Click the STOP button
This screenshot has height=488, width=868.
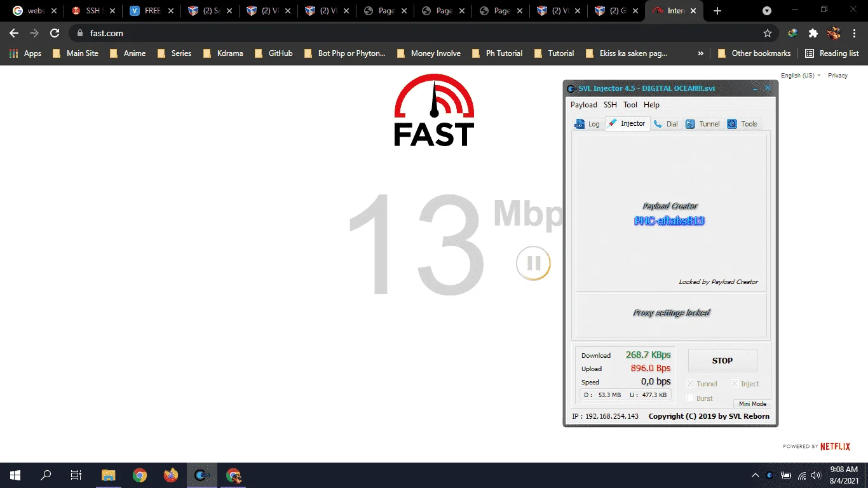click(722, 360)
